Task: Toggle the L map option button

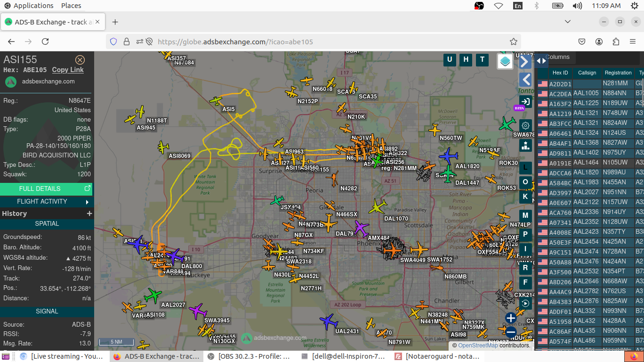Action: point(525,168)
